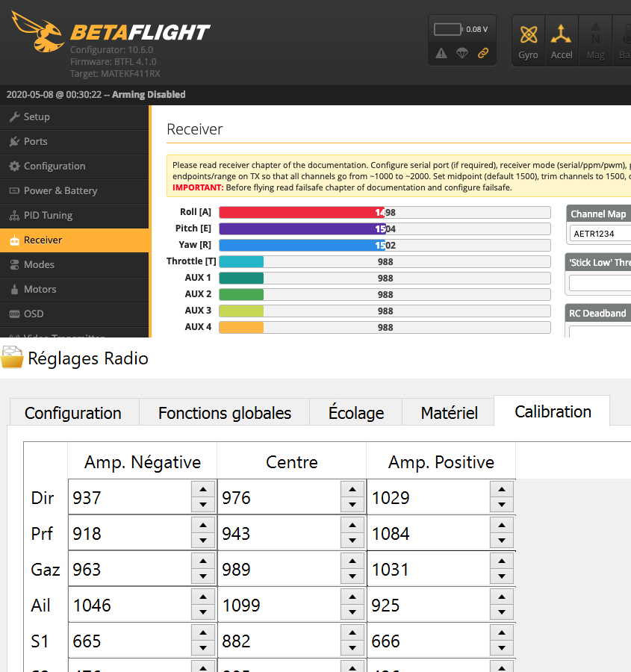Image resolution: width=631 pixels, height=672 pixels.
Task: Click the 'Firmware: BTFL 4.1.0' text
Action: (114, 62)
